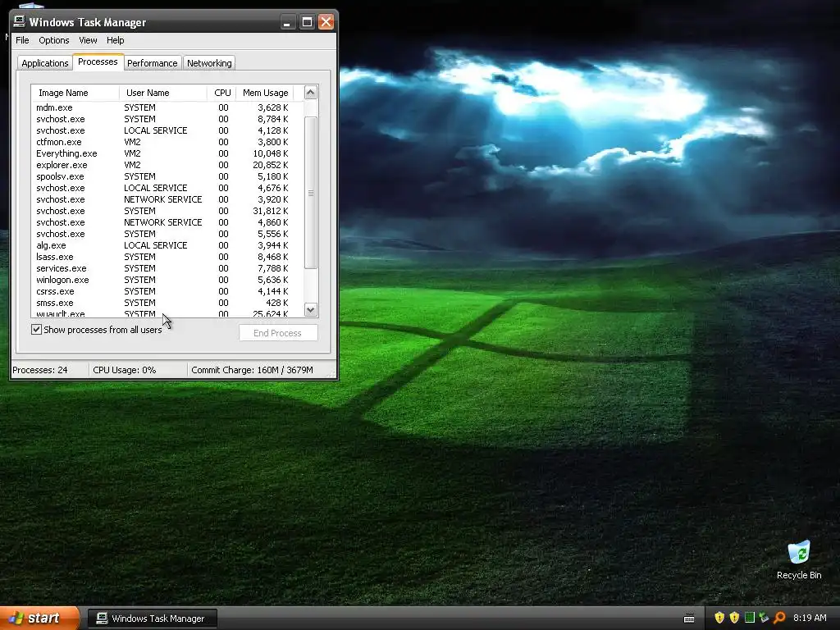The width and height of the screenshot is (840, 630).
Task: Select the spoolsv.exe process
Action: [167, 176]
